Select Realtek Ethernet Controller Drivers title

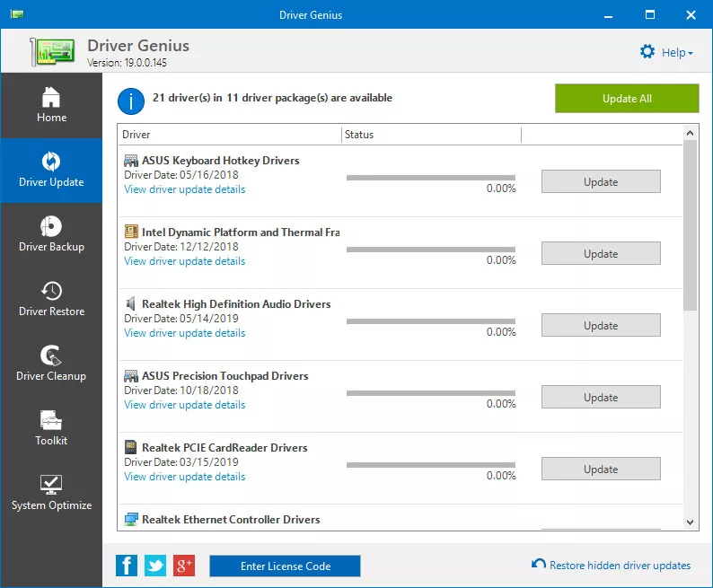click(231, 520)
